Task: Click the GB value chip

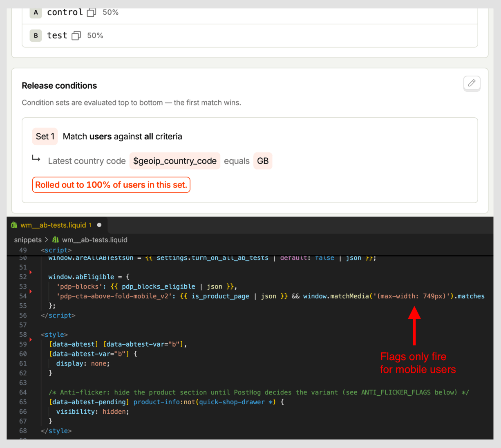Action: (263, 161)
